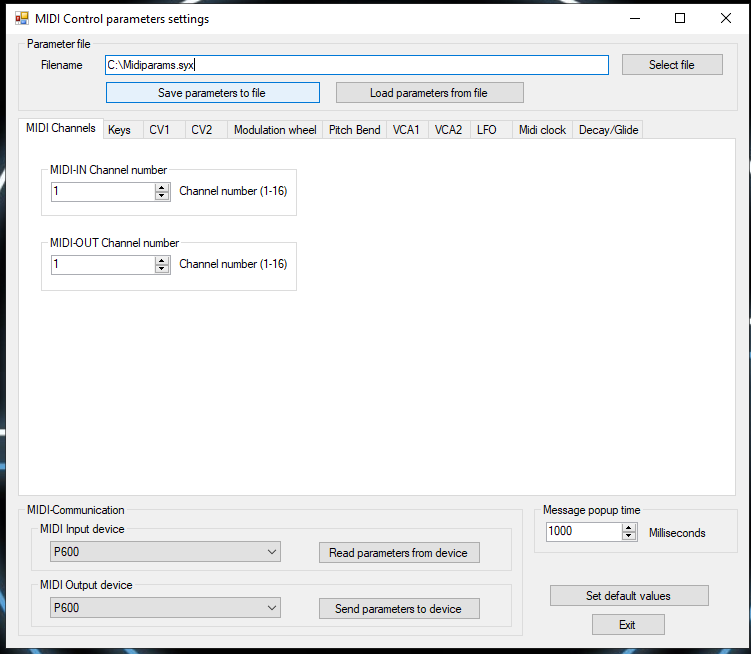Click the Exit button

point(628,625)
